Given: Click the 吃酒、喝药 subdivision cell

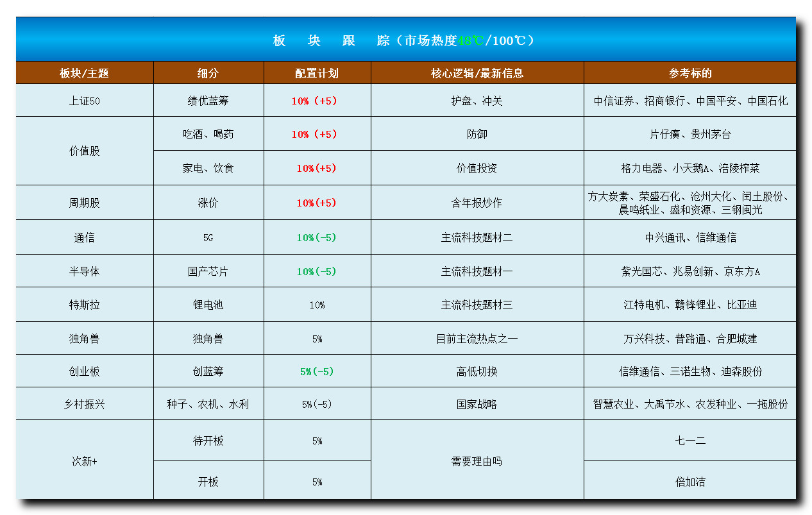Looking at the screenshot, I should [x=208, y=134].
